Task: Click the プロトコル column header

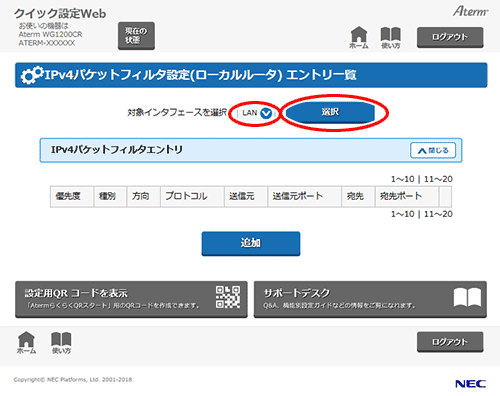Action: (x=192, y=196)
